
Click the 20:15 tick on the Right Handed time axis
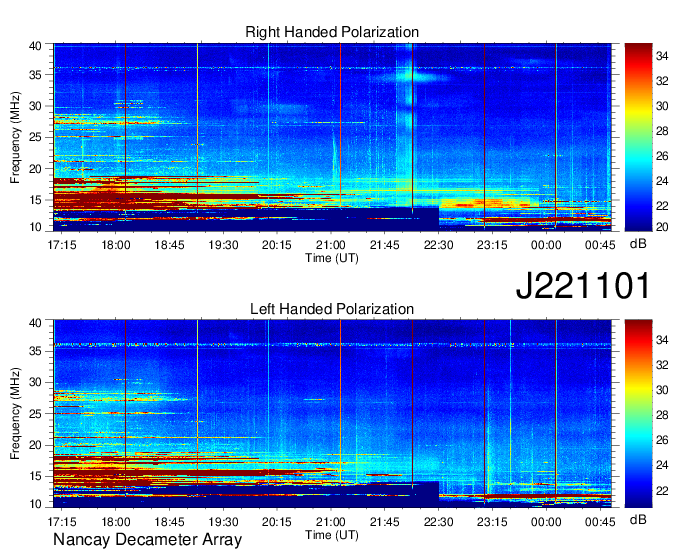[x=277, y=245]
